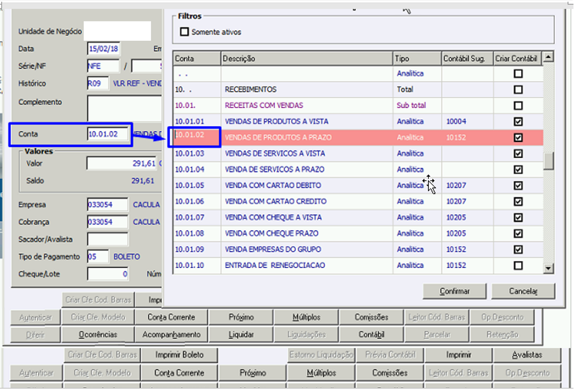Open Acompanhamento
574x392 pixels.
click(171, 334)
